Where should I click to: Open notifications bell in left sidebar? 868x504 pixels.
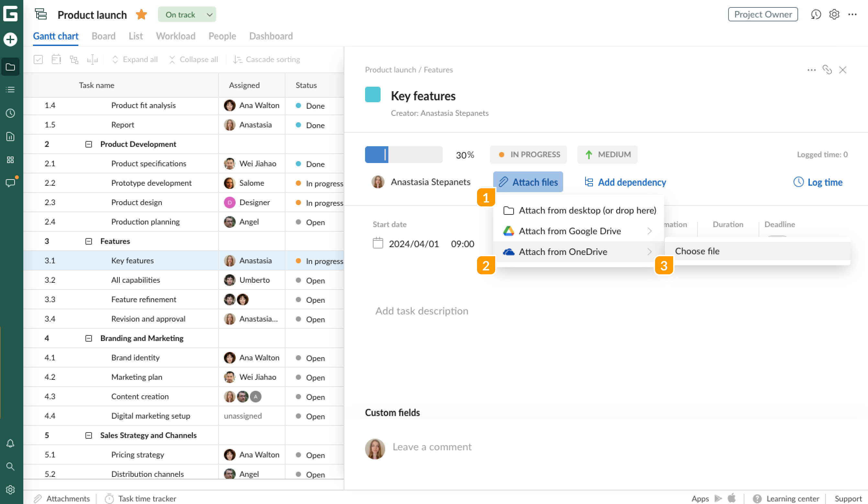10,444
